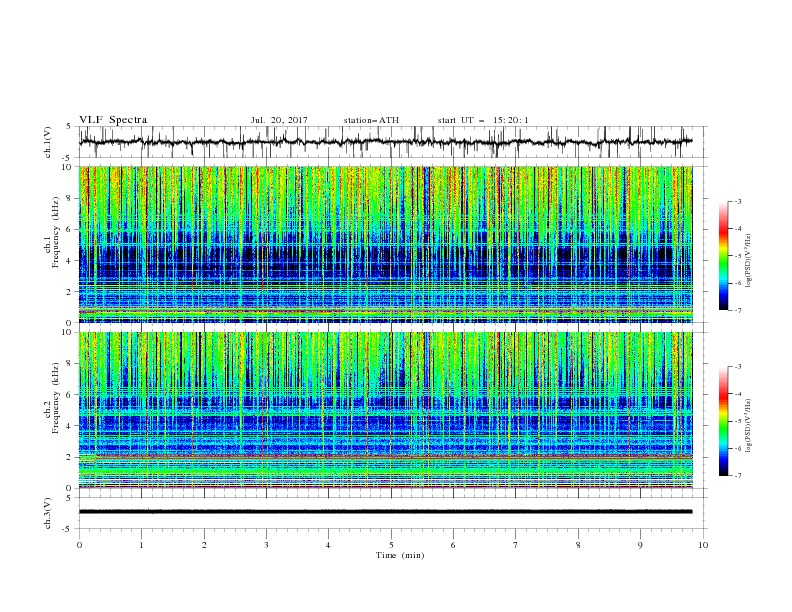Screen dimensions: 792x612
Task: Click time axis tick label "2"
Action: click(x=204, y=545)
